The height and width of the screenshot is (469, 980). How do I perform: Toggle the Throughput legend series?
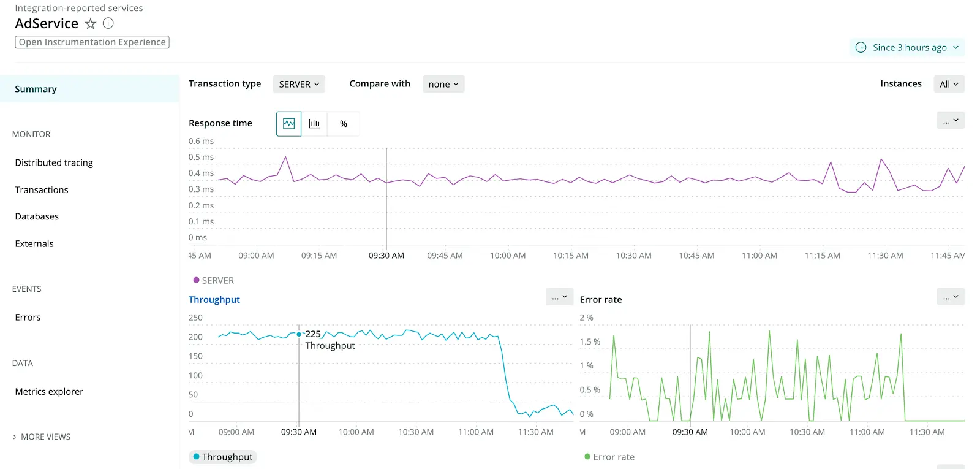click(223, 457)
